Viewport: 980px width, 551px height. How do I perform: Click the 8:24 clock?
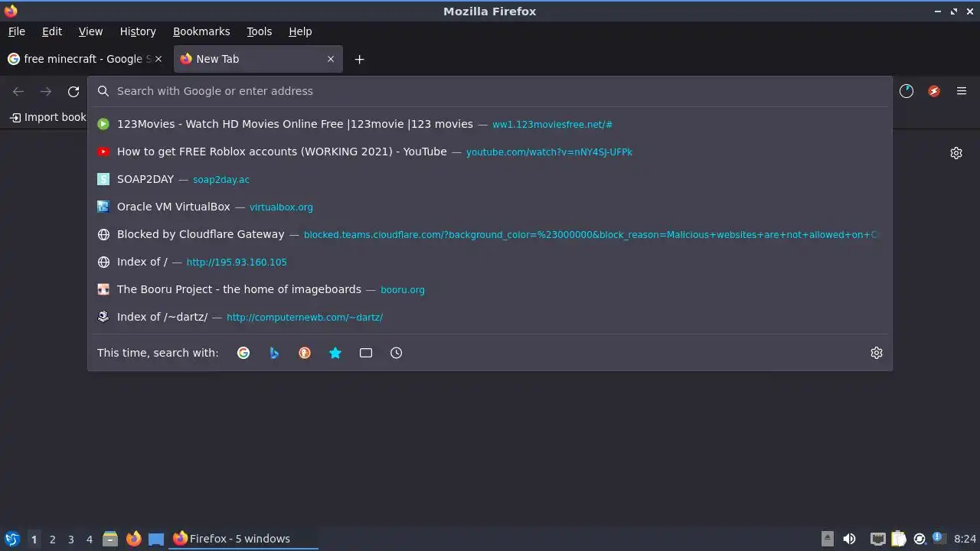965,539
